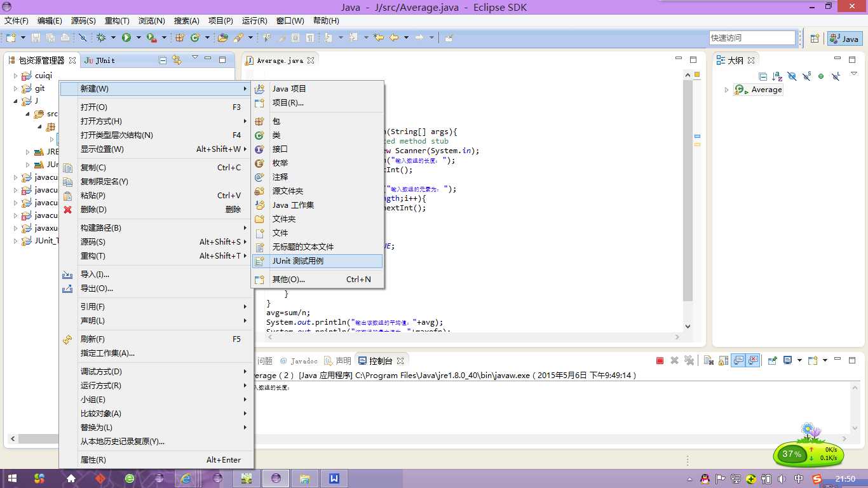This screenshot has width=868, height=488.
Task: Click 构建路径(B) in context menu
Action: pos(156,227)
